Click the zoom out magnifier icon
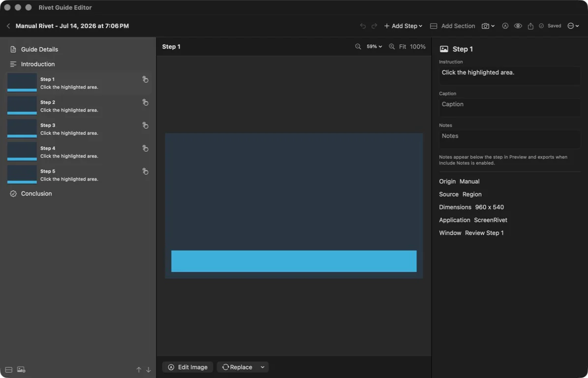588x378 pixels. click(358, 47)
